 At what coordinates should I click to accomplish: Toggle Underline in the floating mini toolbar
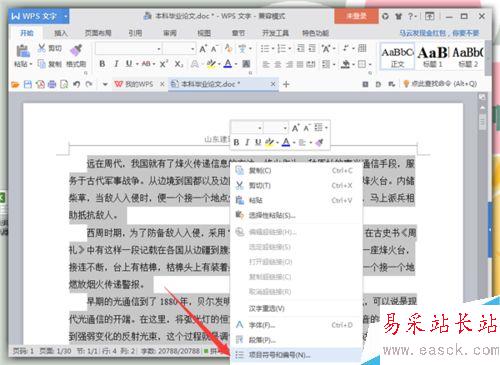click(258, 142)
